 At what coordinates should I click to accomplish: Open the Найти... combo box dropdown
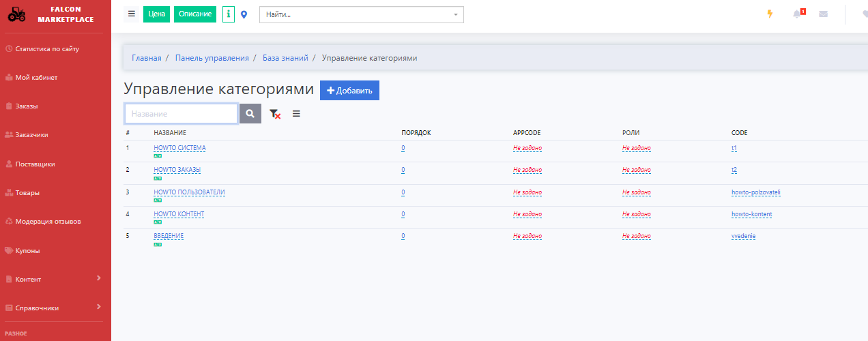[x=361, y=14]
